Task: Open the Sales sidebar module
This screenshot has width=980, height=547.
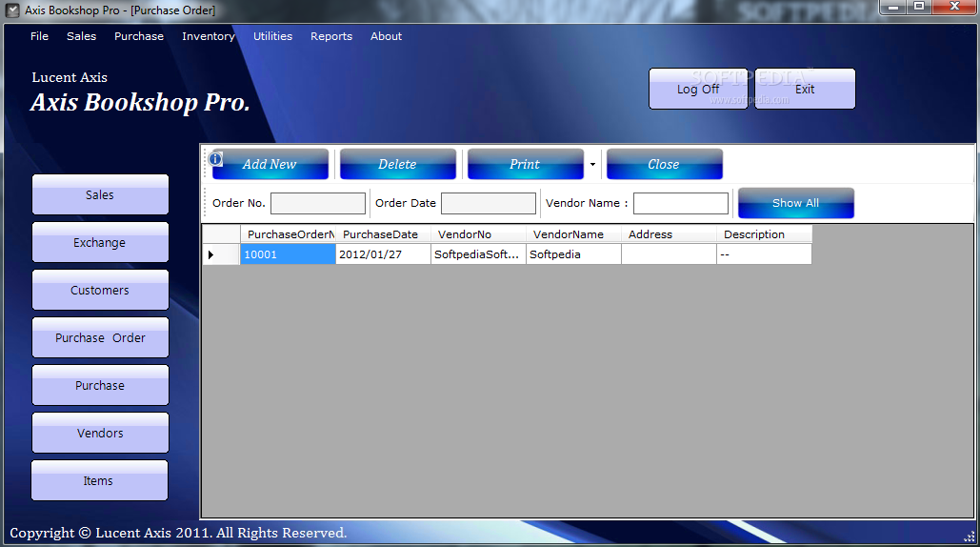Action: 100,195
